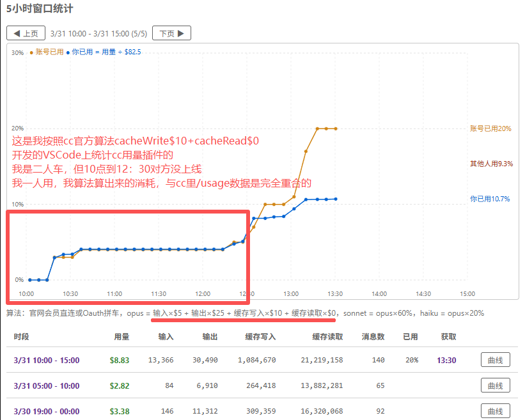Image resolution: width=525 pixels, height=420 pixels.
Task: Click the 输出 column header
Action: click(210, 337)
